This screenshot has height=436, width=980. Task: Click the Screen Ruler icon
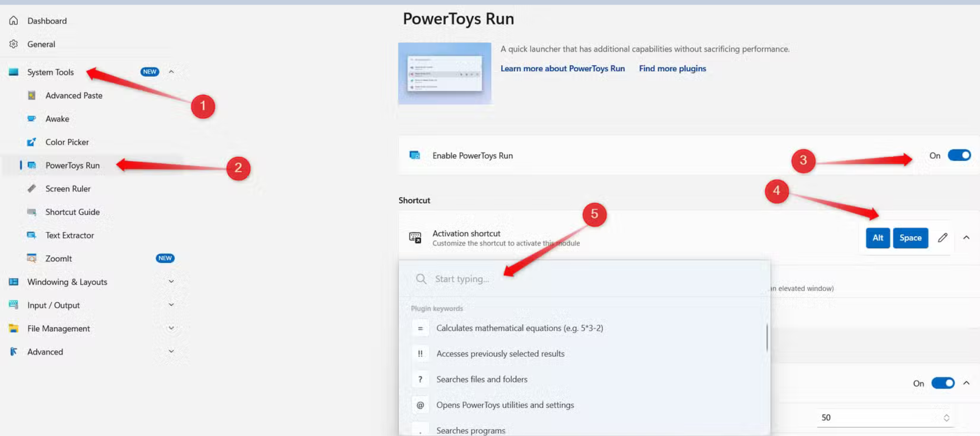click(x=32, y=188)
